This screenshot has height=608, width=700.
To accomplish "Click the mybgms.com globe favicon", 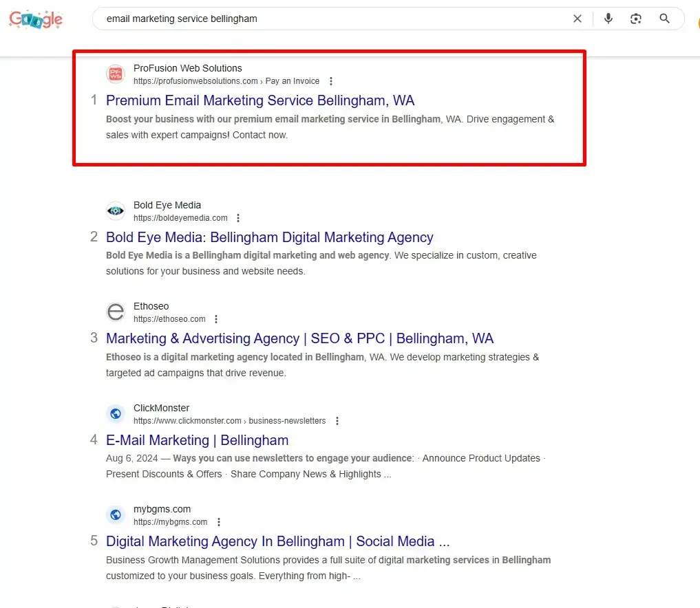I will tap(116, 515).
